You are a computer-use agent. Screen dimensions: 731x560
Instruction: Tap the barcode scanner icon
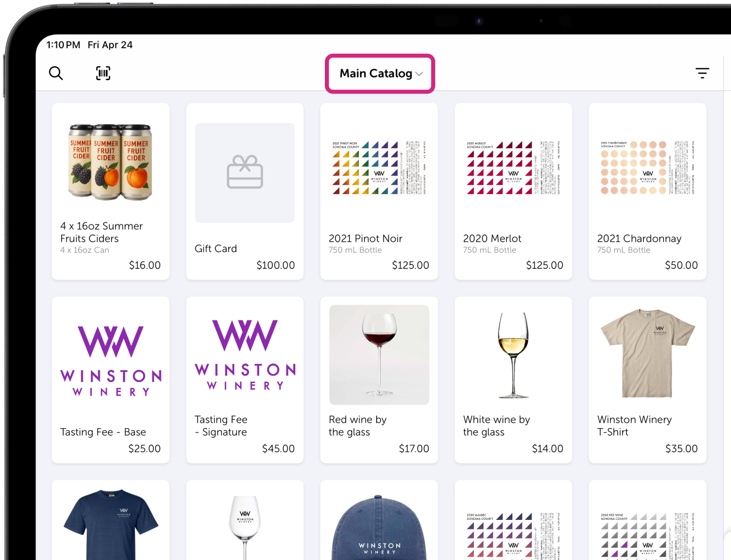coord(103,73)
